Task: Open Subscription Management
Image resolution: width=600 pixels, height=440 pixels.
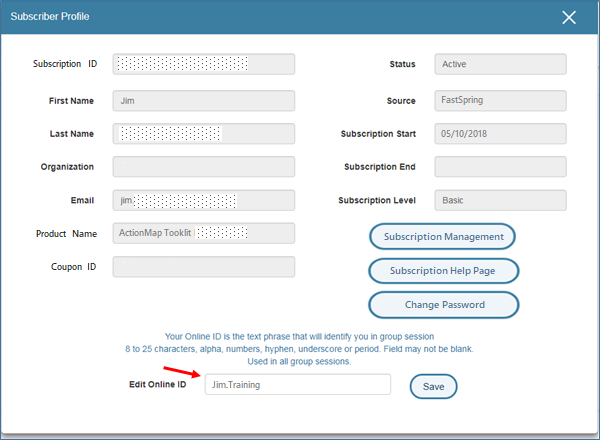Action: (x=443, y=236)
